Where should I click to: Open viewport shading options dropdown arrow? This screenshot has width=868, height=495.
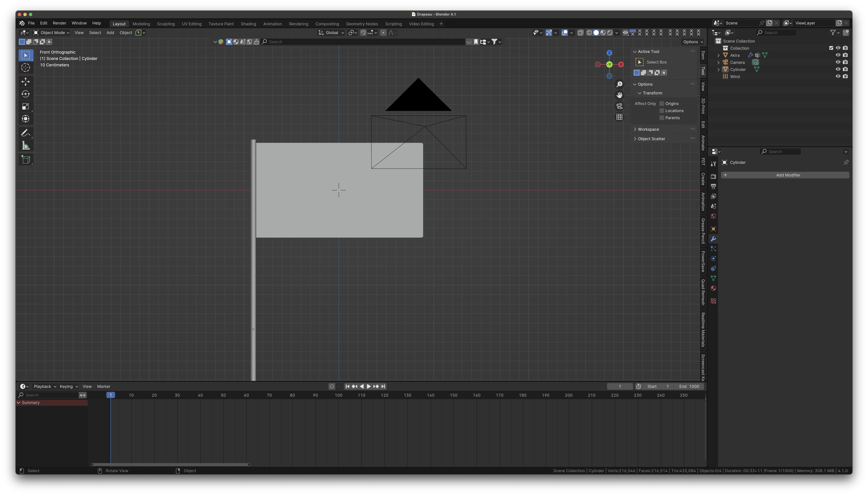tap(617, 33)
